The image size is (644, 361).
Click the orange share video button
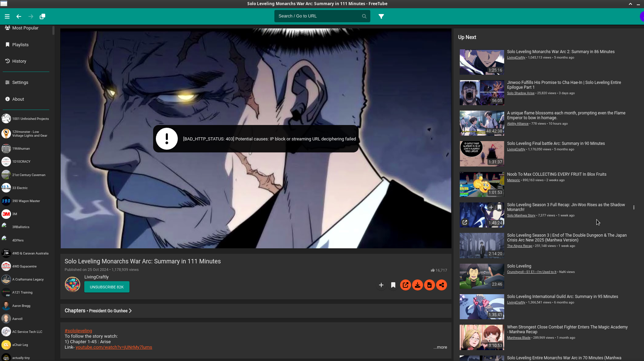tap(442, 285)
